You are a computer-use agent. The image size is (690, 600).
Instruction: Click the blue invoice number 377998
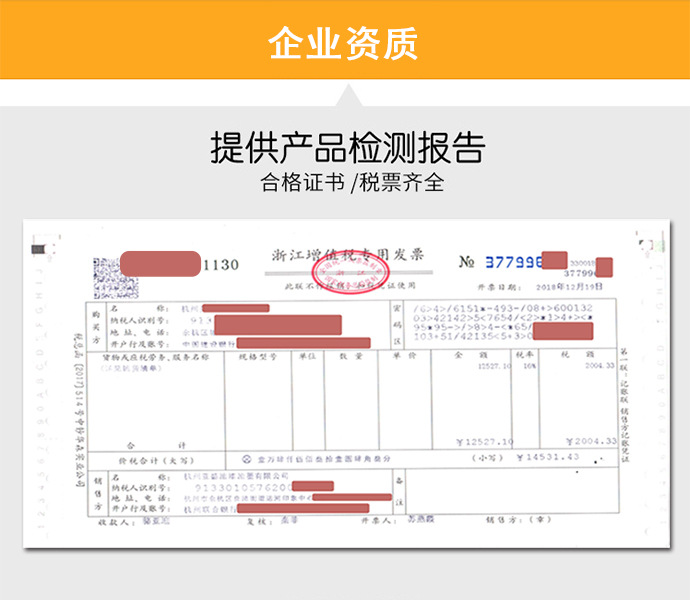514,262
